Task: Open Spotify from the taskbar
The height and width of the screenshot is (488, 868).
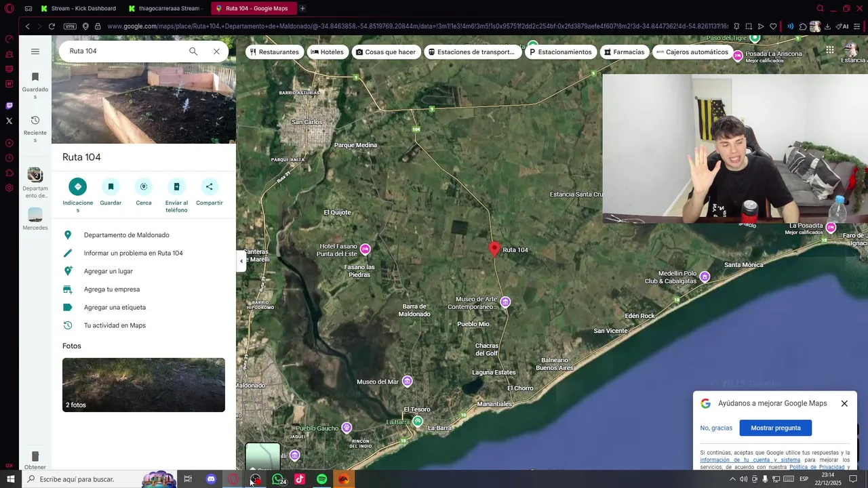Action: tap(321, 479)
